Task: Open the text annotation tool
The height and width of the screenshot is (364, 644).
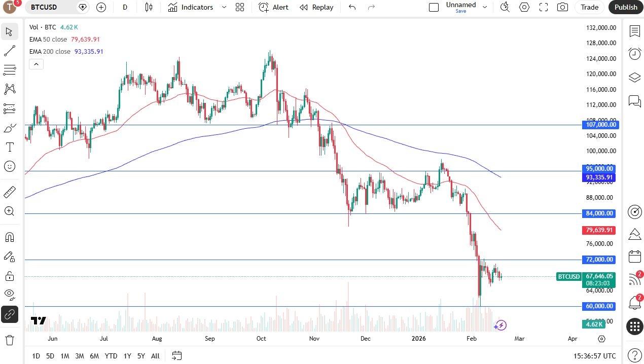Action: [x=9, y=147]
